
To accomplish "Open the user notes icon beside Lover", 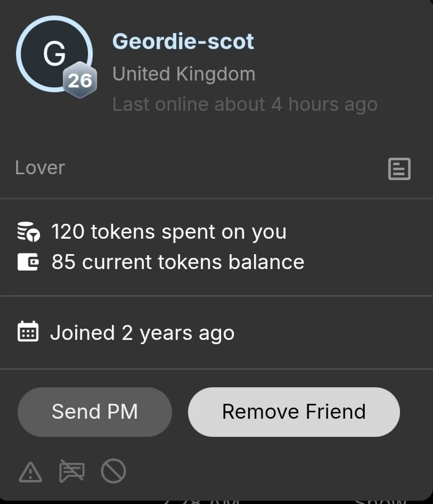I will (399, 169).
